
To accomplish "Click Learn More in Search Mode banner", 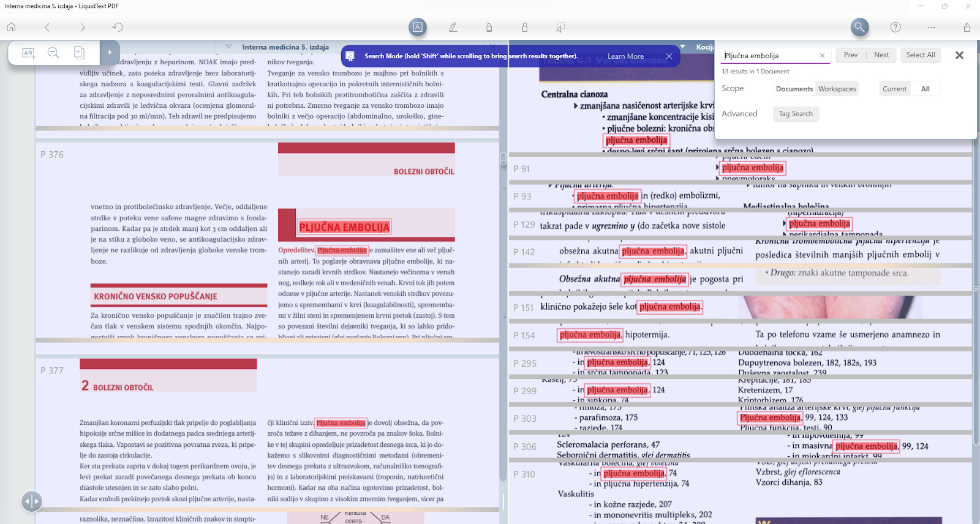I will (625, 56).
